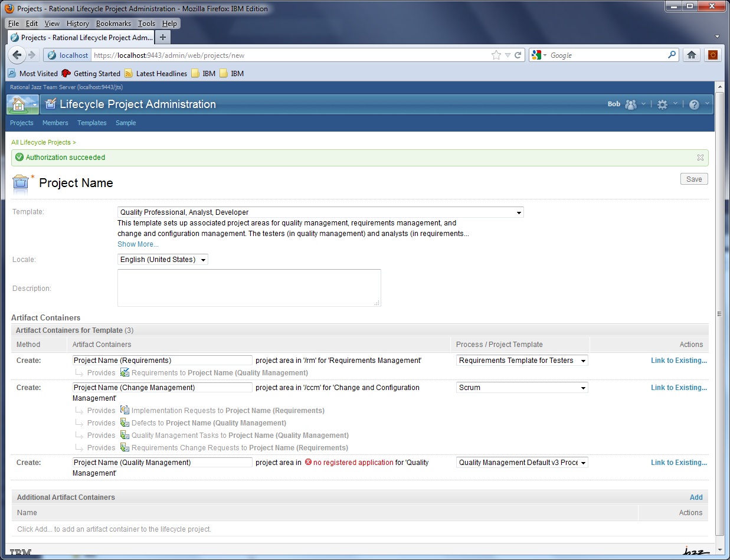Open the Tools menu
Viewport: 730px width, 560px height.
(x=146, y=24)
